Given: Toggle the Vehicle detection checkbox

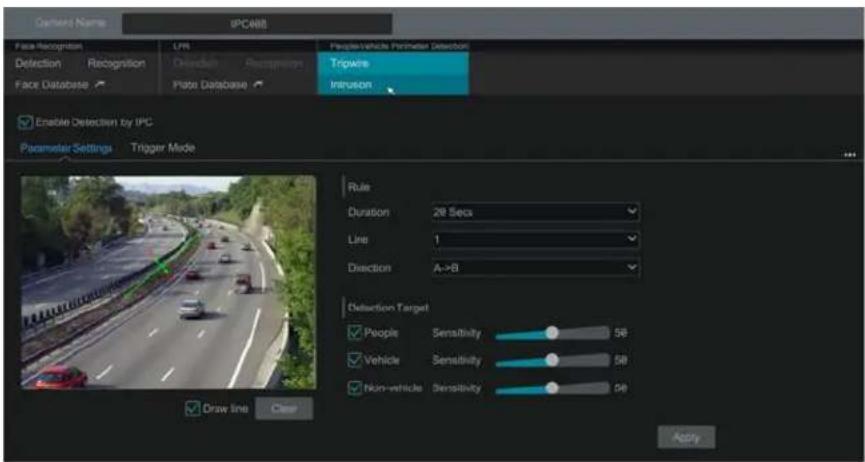Looking at the screenshot, I should (355, 360).
